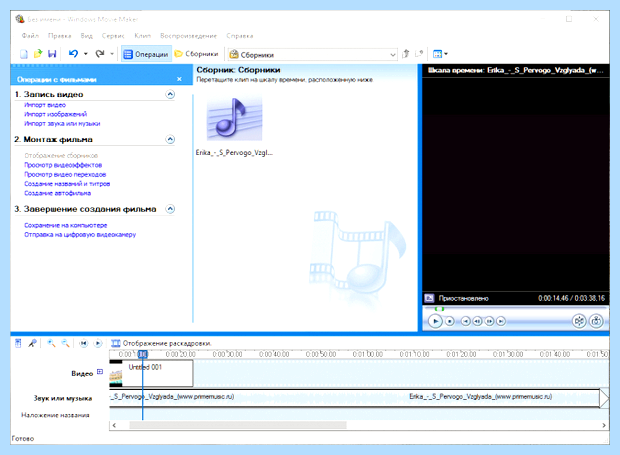Split the clip with the split icon
Viewport: 620px width, 455px height.
click(x=579, y=321)
